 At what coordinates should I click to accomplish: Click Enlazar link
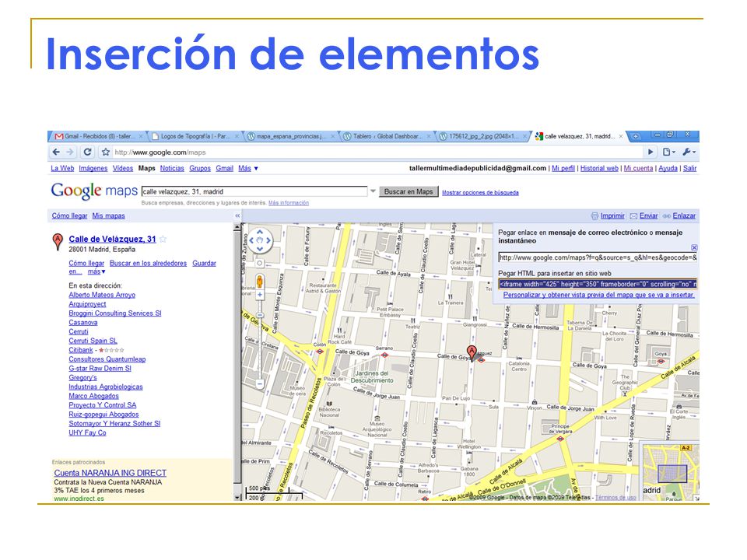click(x=684, y=215)
